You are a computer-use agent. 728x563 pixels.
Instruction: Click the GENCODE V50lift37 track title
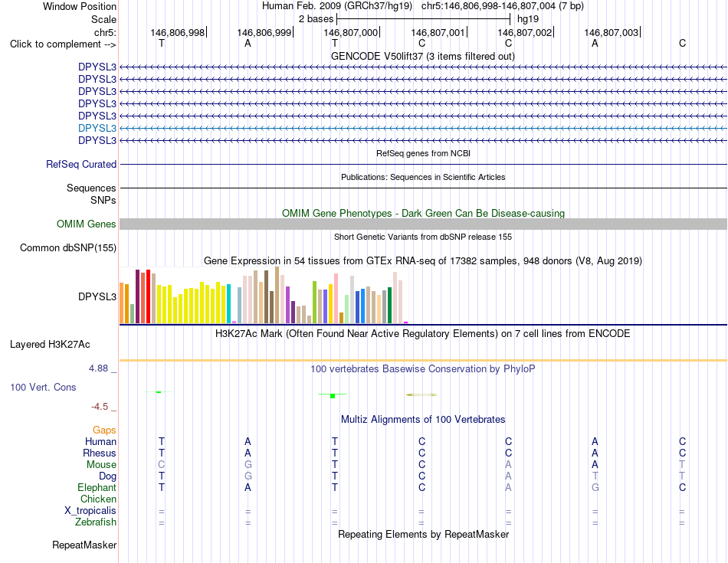tap(423, 56)
